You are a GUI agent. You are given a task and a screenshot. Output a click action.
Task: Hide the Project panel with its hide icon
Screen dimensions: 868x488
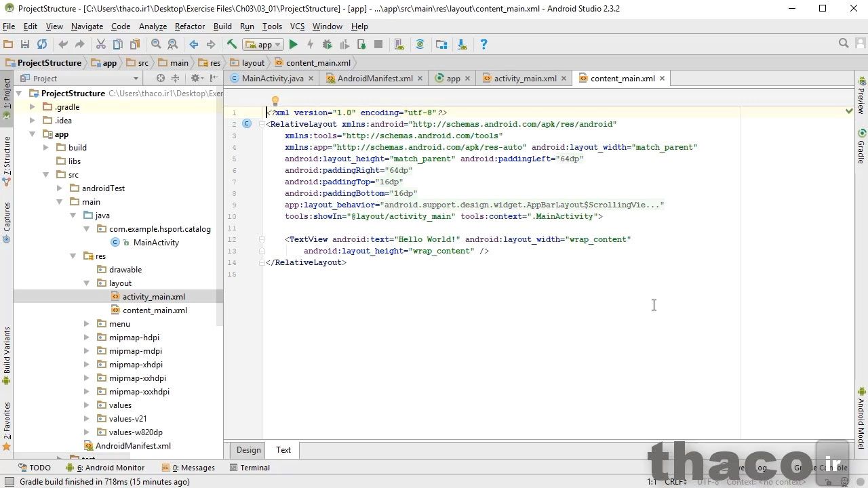[214, 78]
